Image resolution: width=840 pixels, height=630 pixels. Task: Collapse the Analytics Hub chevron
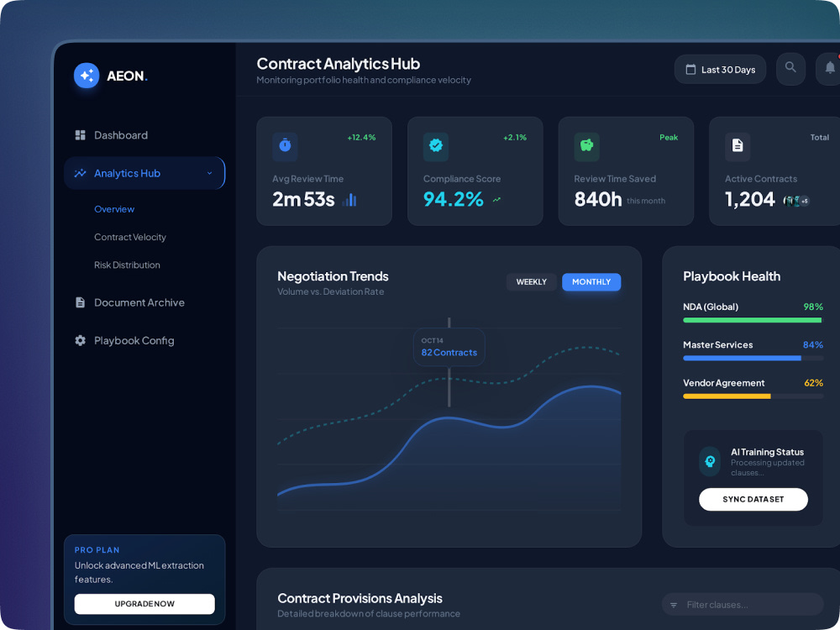point(209,173)
